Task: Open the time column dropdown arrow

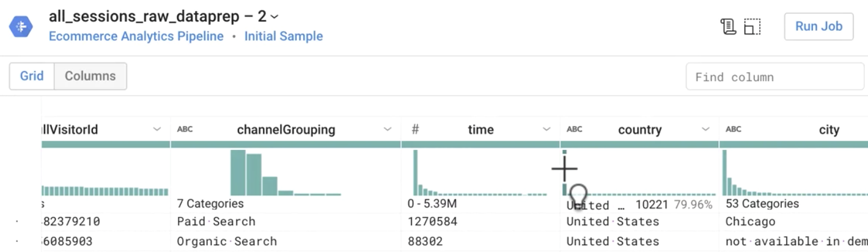Action: [546, 130]
